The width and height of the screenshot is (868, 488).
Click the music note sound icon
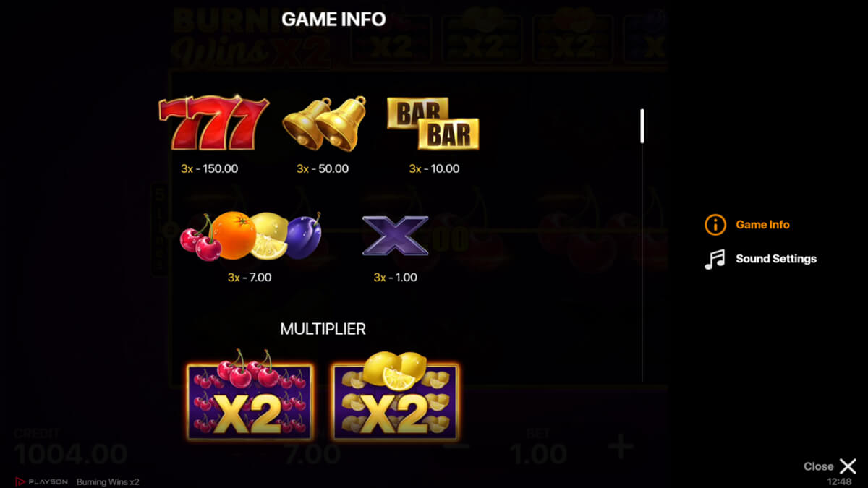715,259
